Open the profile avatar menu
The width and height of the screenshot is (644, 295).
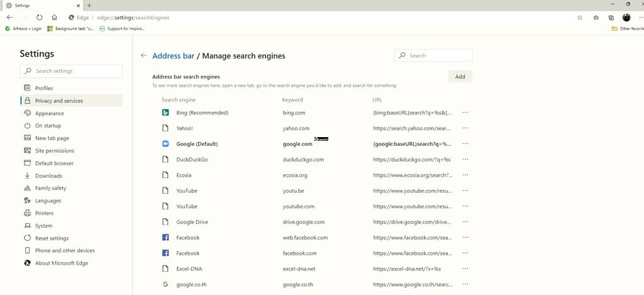pos(626,17)
